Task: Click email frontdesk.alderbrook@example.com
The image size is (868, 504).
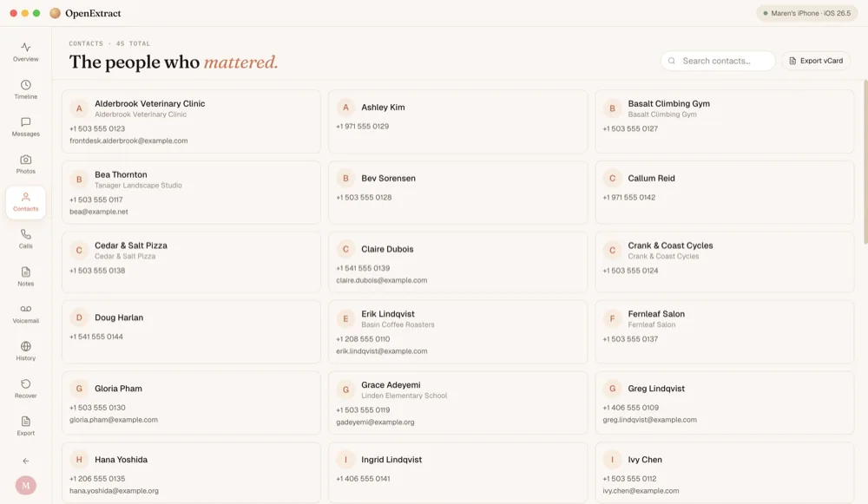Action: [x=128, y=141]
